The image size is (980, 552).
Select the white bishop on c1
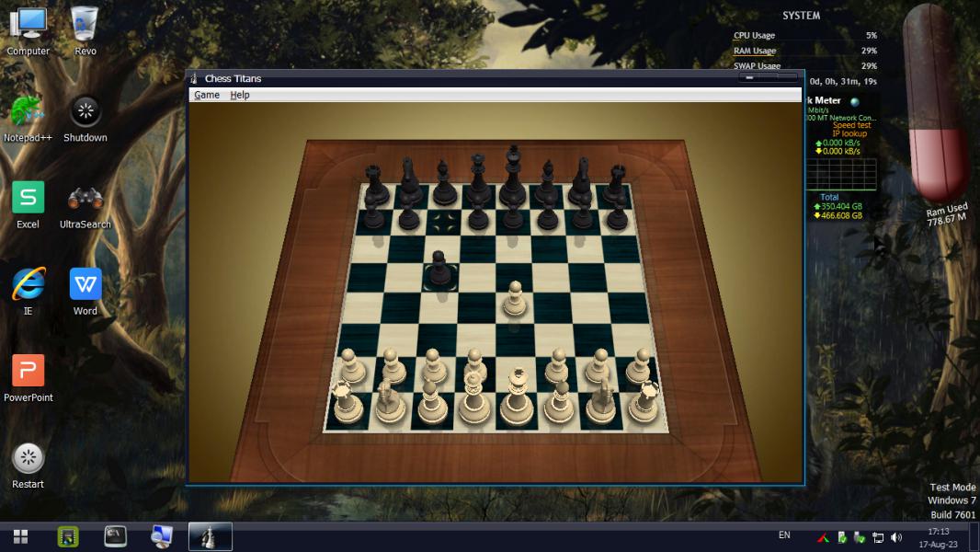click(x=431, y=401)
